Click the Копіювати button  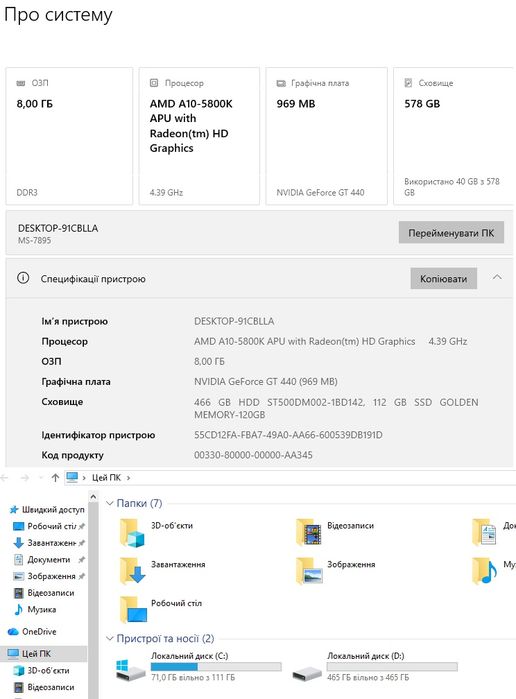[x=444, y=279]
